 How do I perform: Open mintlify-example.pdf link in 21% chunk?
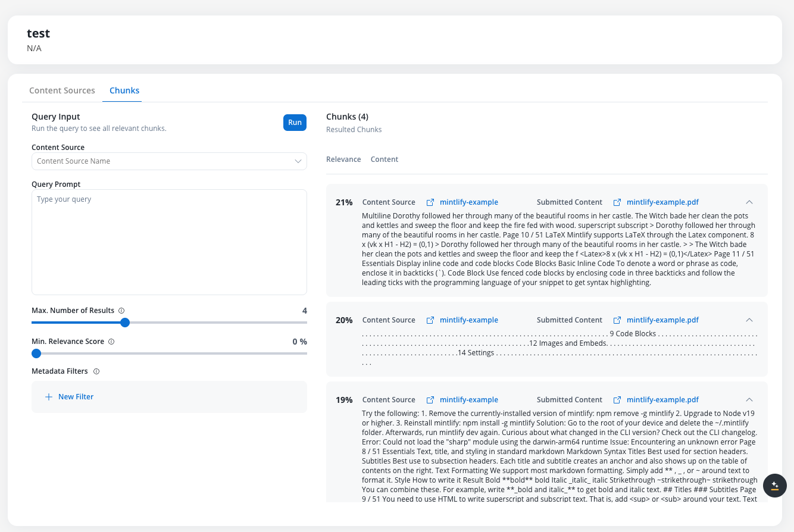(662, 202)
